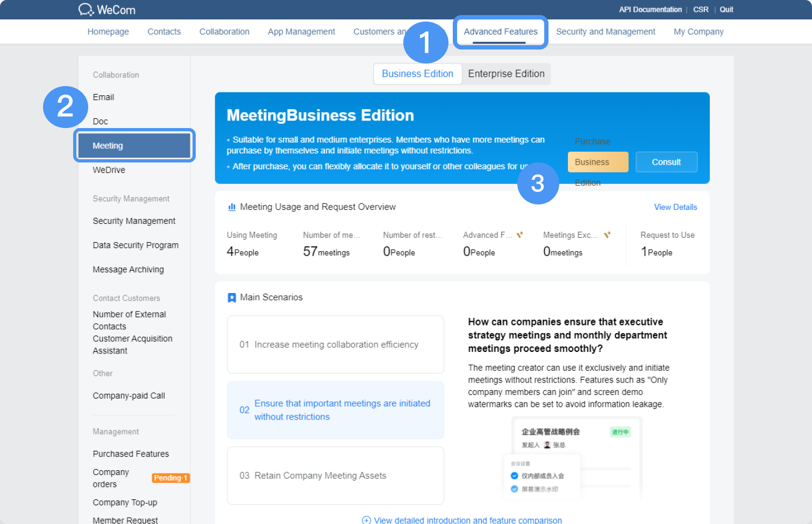Image resolution: width=812 pixels, height=524 pixels.
Task: Click the executive strategy meeting preview image
Action: tap(573, 460)
